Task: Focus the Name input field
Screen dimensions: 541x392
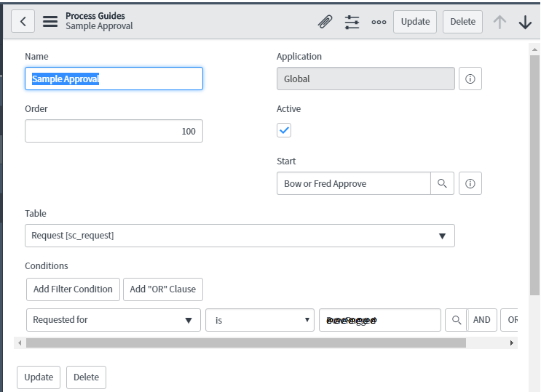Action: tap(114, 79)
